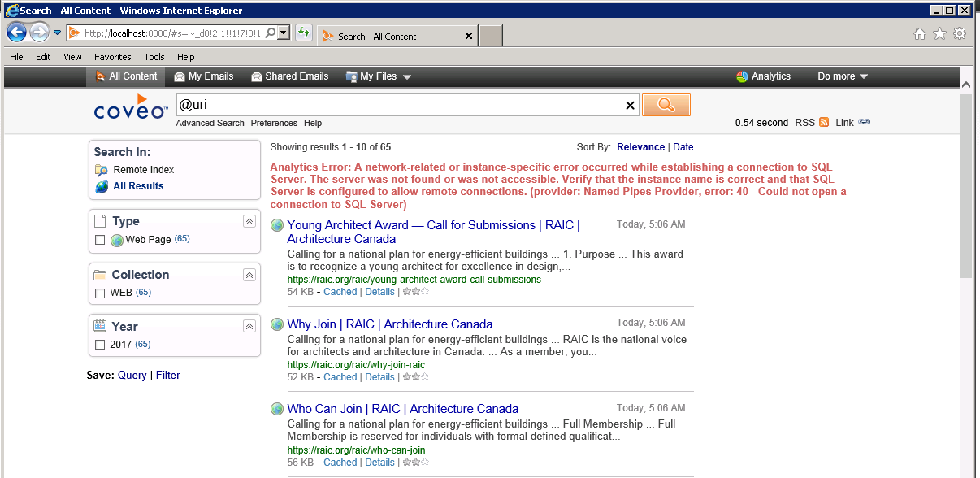Click the Link chain icon
Screen dimensions: 980x478
[x=865, y=123]
